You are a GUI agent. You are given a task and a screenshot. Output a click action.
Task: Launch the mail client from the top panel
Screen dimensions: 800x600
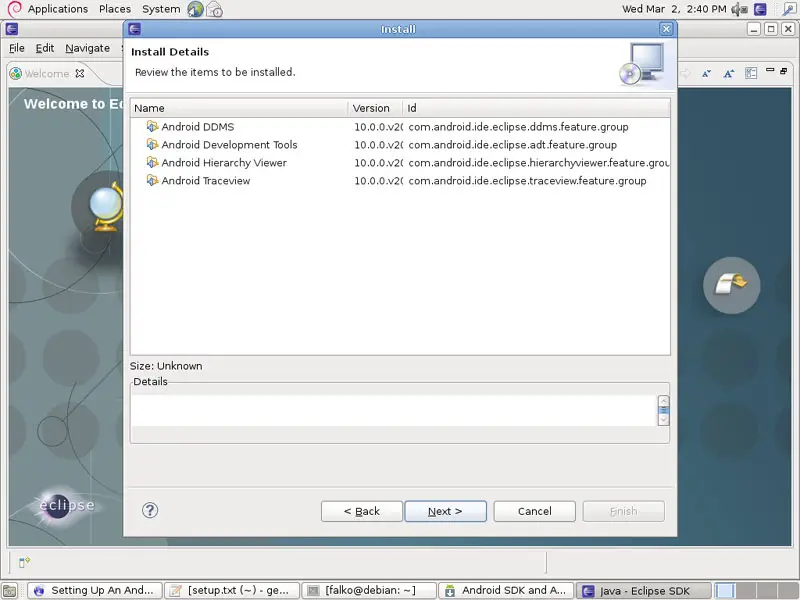[214, 9]
